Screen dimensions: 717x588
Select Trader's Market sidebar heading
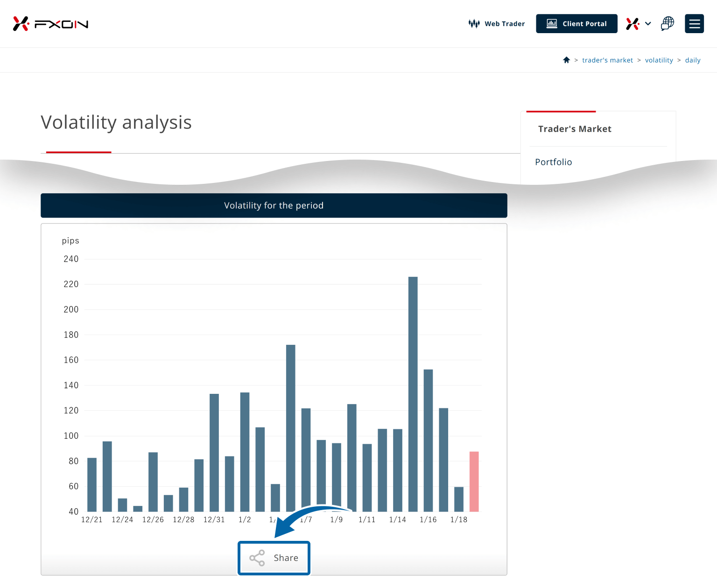[575, 129]
